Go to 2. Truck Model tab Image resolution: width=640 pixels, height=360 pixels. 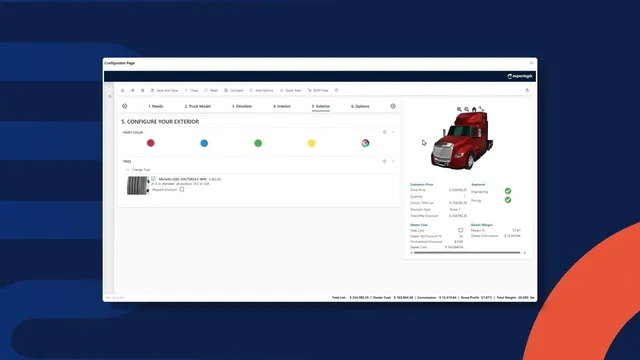pyautogui.click(x=198, y=107)
